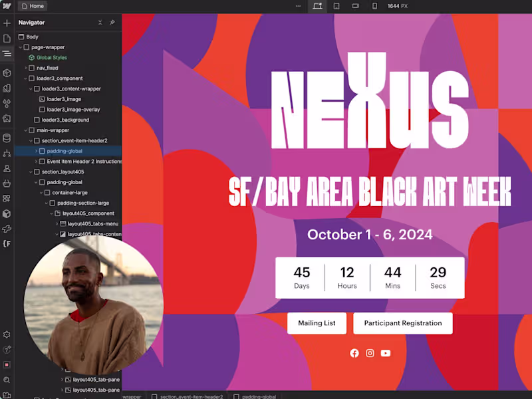This screenshot has height=399, width=532.
Task: Collapse the loader3_component layer
Action: (25, 78)
